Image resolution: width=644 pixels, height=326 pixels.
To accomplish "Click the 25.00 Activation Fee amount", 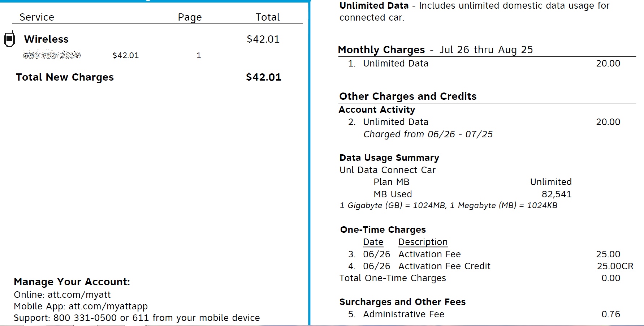I will tap(608, 254).
